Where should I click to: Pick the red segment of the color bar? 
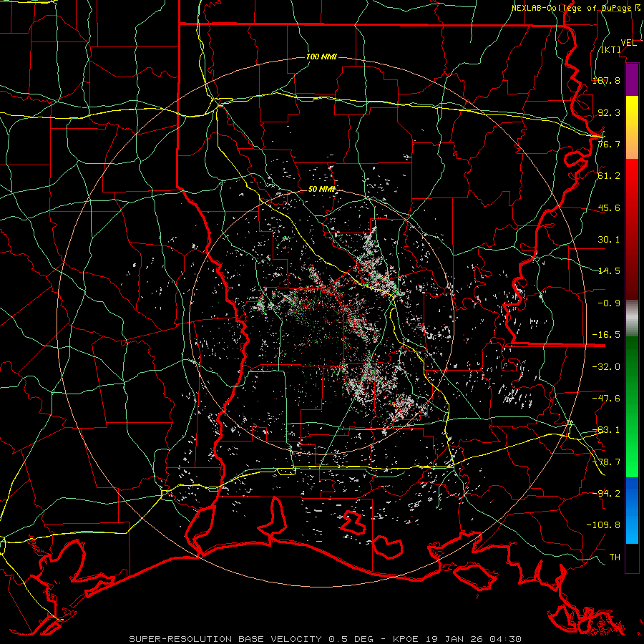[632, 229]
